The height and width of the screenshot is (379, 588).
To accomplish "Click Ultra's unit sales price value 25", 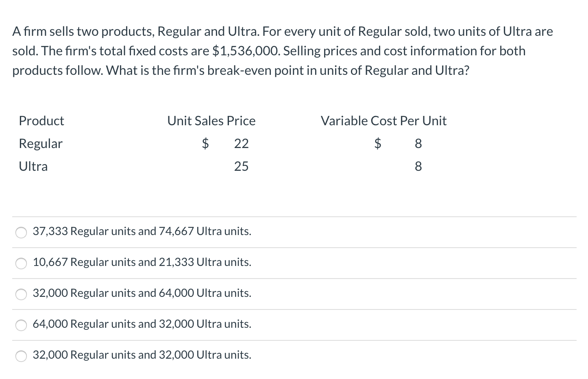I will [241, 166].
